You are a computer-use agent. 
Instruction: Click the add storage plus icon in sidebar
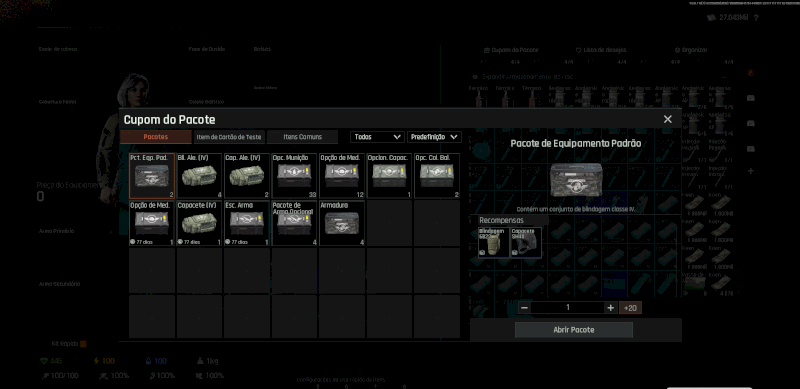tap(751, 171)
